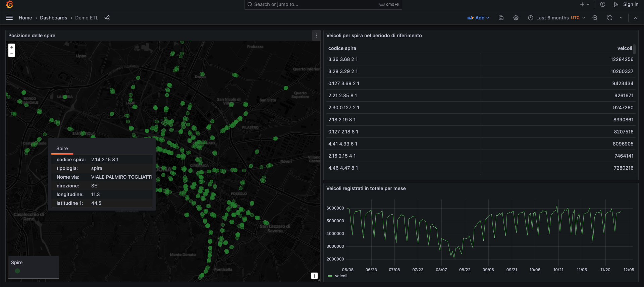This screenshot has width=644, height=287.
Task: Open the refresh interval dropdown
Action: [621, 18]
